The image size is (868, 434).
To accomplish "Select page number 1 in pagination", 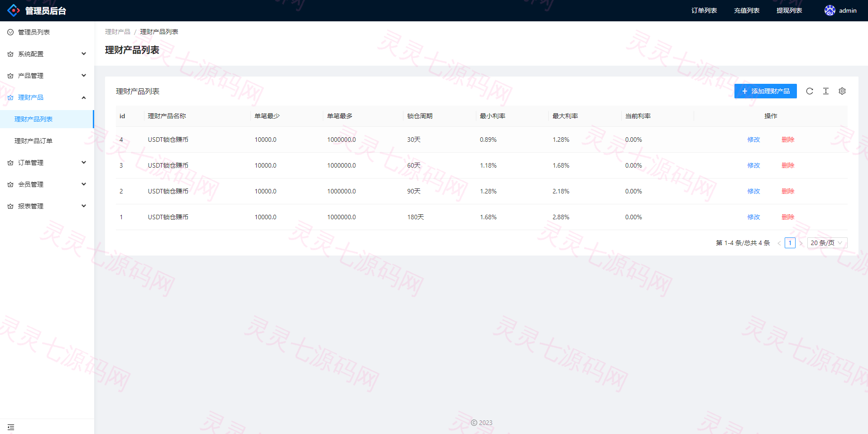I will (790, 243).
